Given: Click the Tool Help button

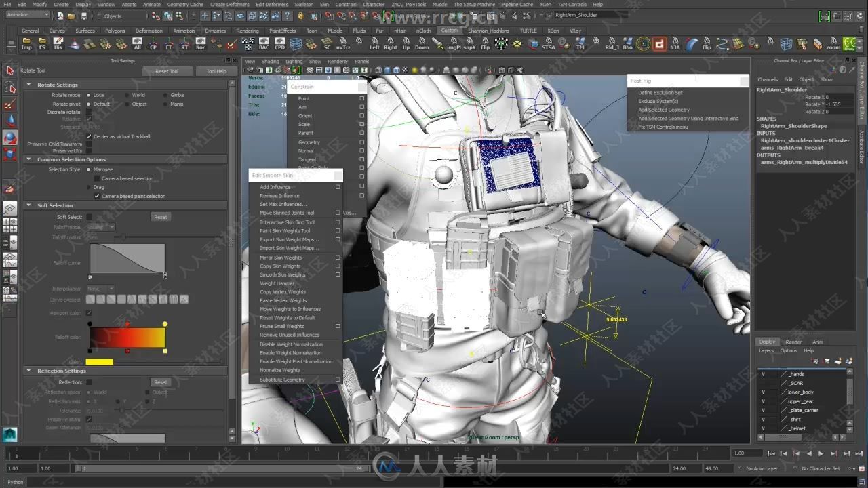Looking at the screenshot, I should [x=216, y=71].
